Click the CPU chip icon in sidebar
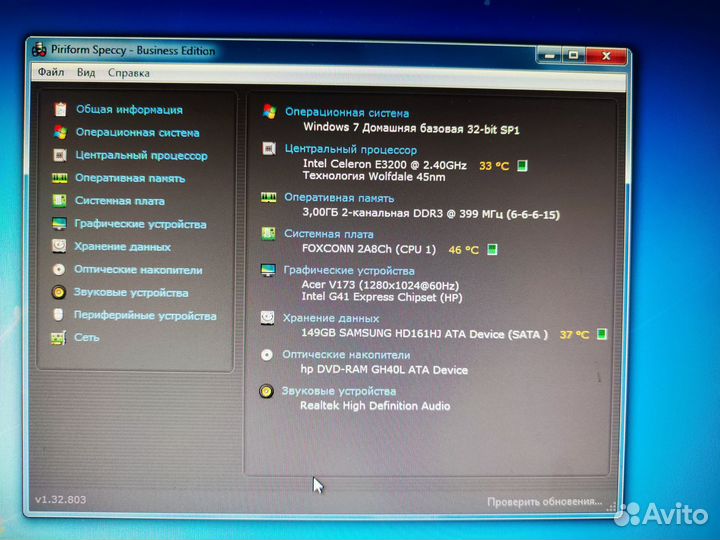 click(60, 155)
